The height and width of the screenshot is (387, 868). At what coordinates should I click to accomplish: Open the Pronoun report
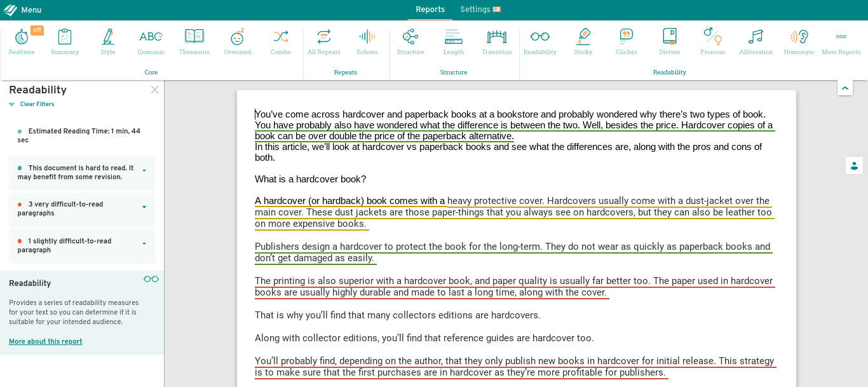[713, 41]
